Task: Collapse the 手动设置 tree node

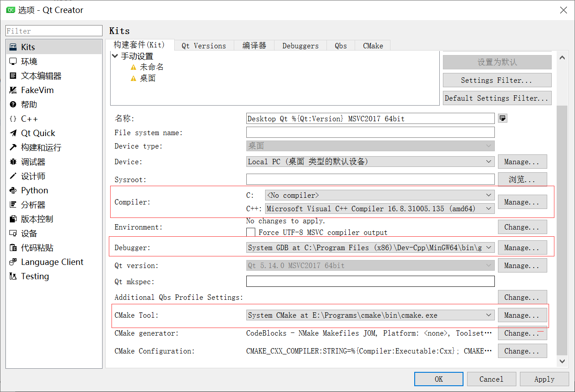Action: (x=115, y=56)
